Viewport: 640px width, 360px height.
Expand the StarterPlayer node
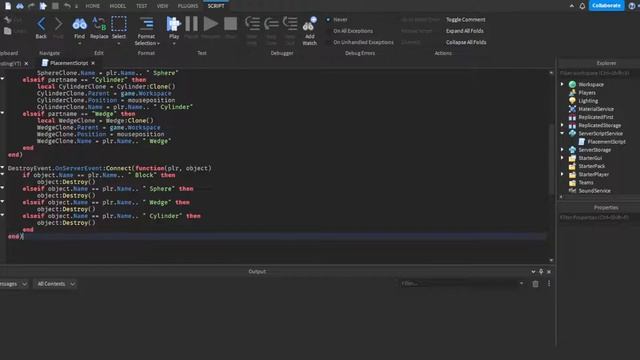pyautogui.click(x=562, y=174)
